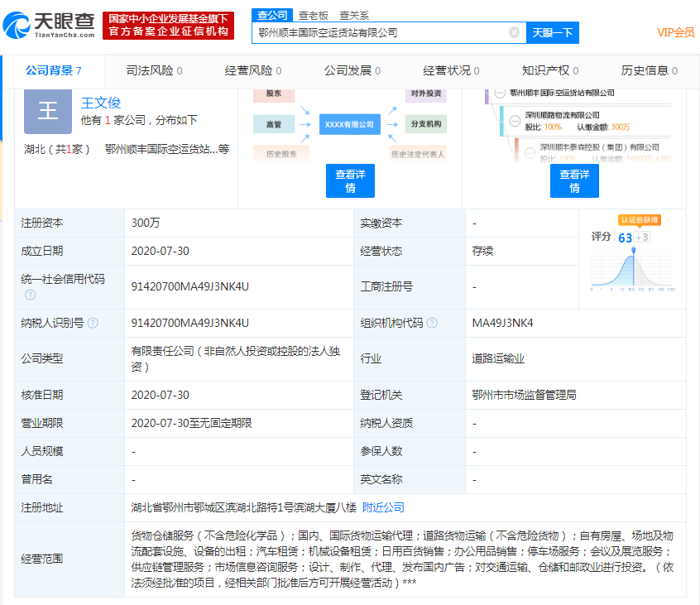Open help icon beside 纳税人识别号
Image resolution: width=700 pixels, height=605 pixels.
coord(93,323)
